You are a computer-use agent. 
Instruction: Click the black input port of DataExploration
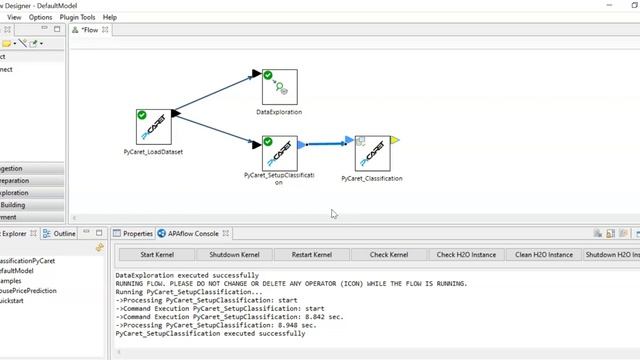(257, 73)
